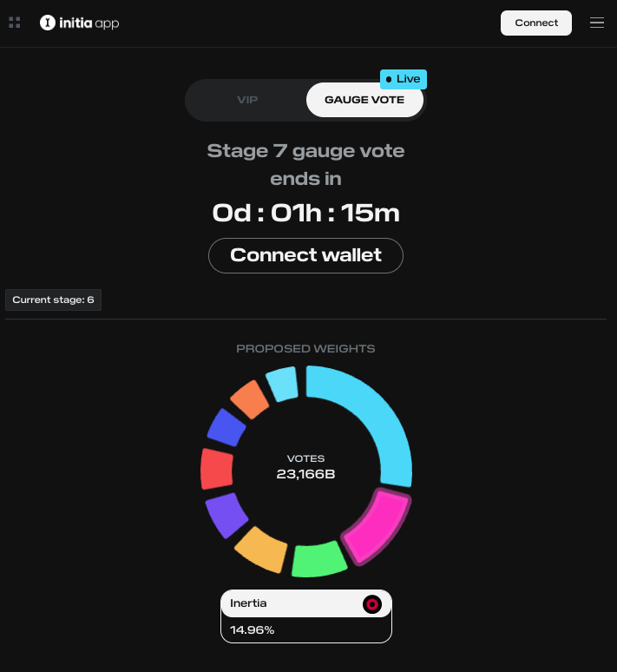Click the Connect button in header
Screen dimensions: 617x672
point(536,23)
